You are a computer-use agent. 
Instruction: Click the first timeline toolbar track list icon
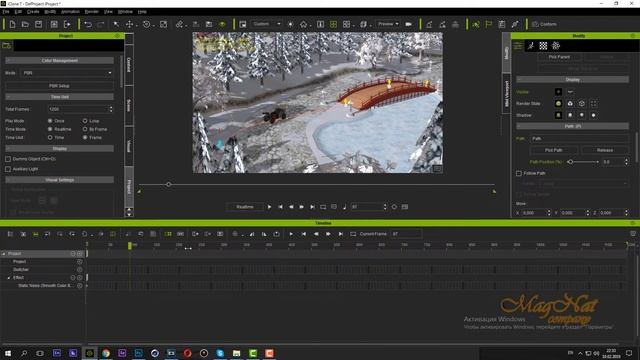pyautogui.click(x=11, y=234)
